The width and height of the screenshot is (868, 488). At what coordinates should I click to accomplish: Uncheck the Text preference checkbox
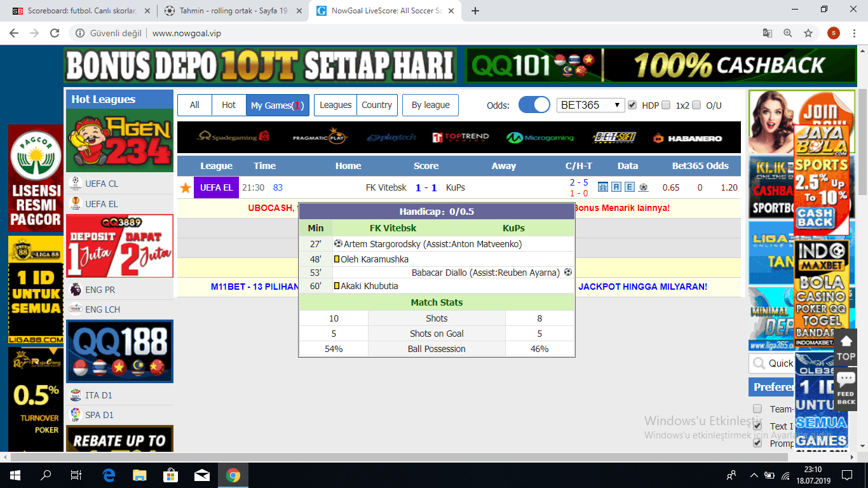757,426
